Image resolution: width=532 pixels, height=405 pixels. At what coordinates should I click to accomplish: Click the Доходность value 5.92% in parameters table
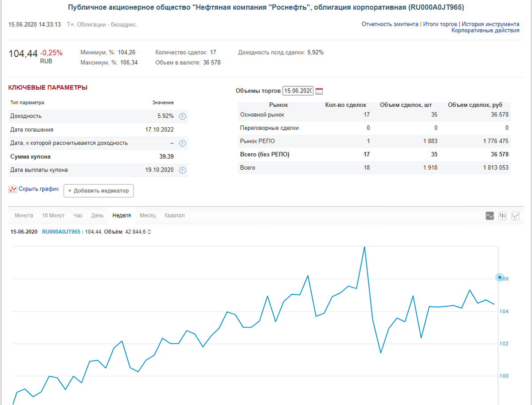[166, 116]
